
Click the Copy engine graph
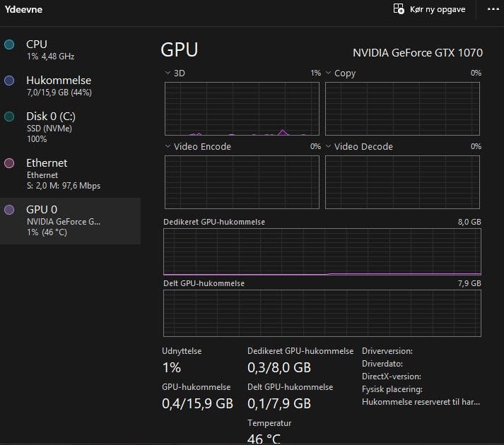pyautogui.click(x=402, y=109)
